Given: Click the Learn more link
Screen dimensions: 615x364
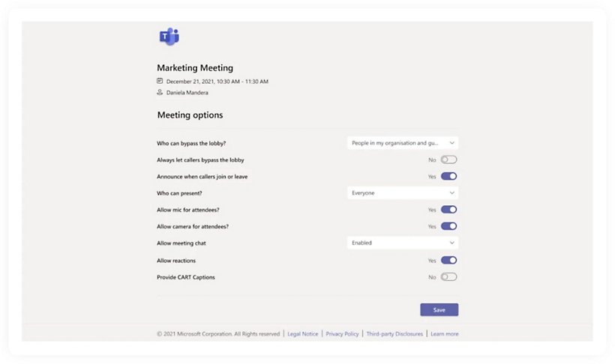Looking at the screenshot, I should (445, 334).
